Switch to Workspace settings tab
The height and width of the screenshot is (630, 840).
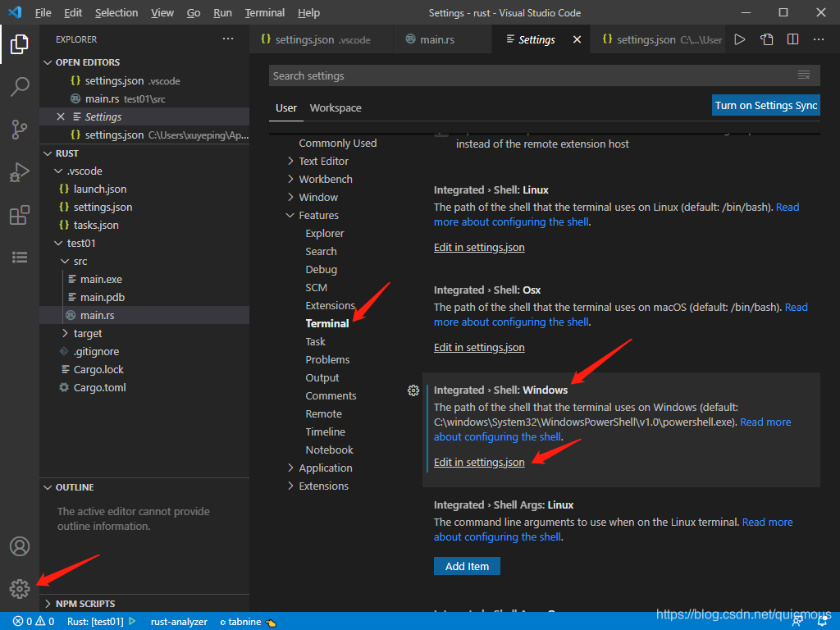click(x=336, y=107)
